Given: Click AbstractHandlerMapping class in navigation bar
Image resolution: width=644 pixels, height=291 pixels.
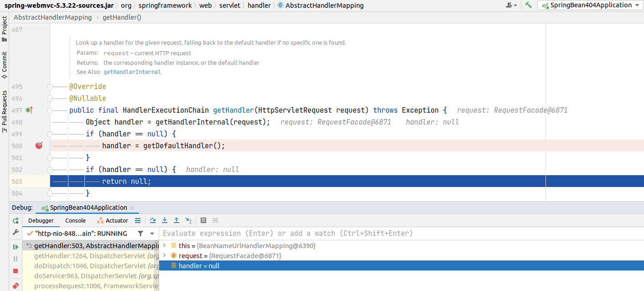Looking at the screenshot, I should click(x=321, y=5).
